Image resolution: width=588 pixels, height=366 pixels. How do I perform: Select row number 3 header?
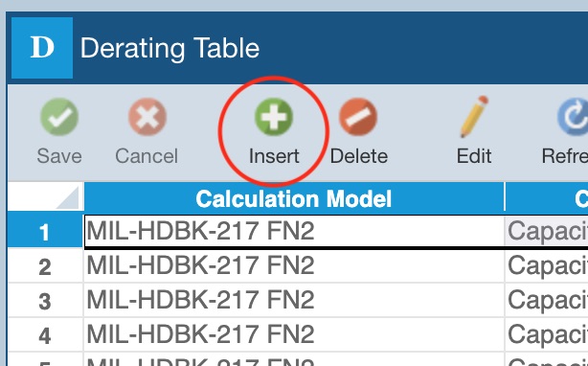45,301
